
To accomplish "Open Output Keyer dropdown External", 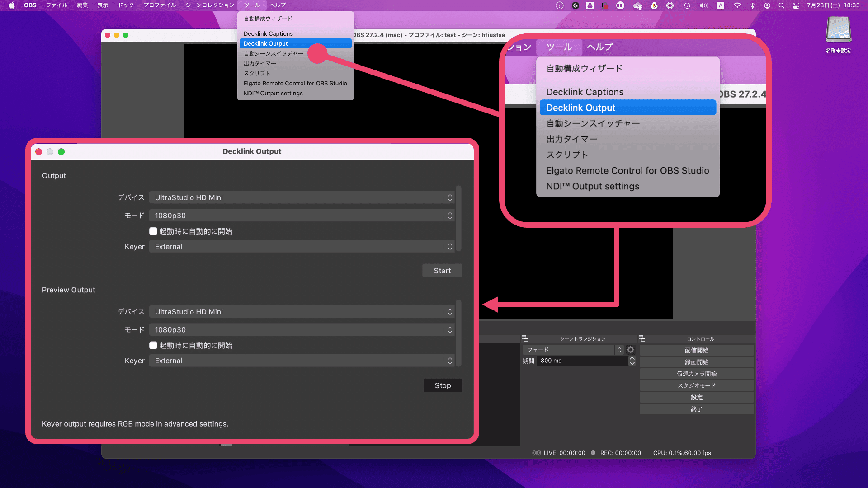I will coord(302,247).
